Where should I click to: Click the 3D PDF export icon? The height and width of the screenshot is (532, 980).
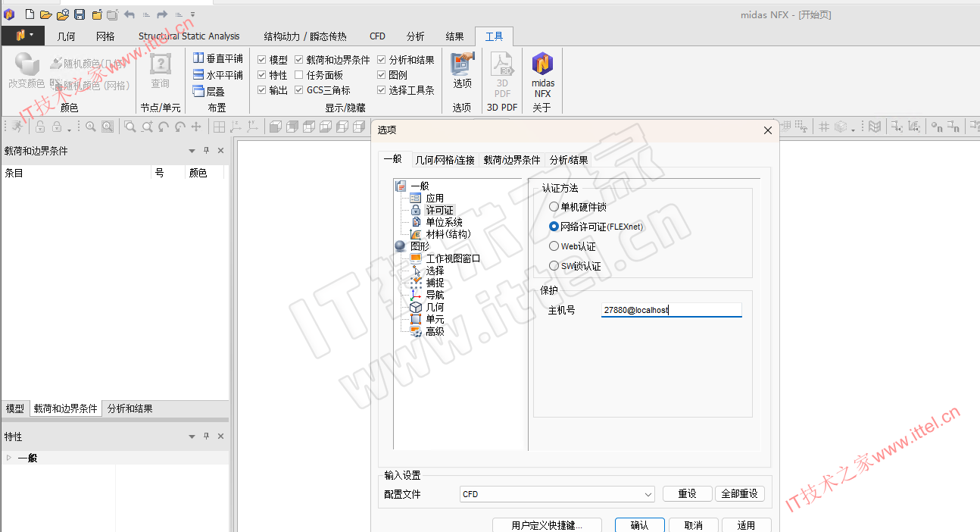pyautogui.click(x=502, y=74)
